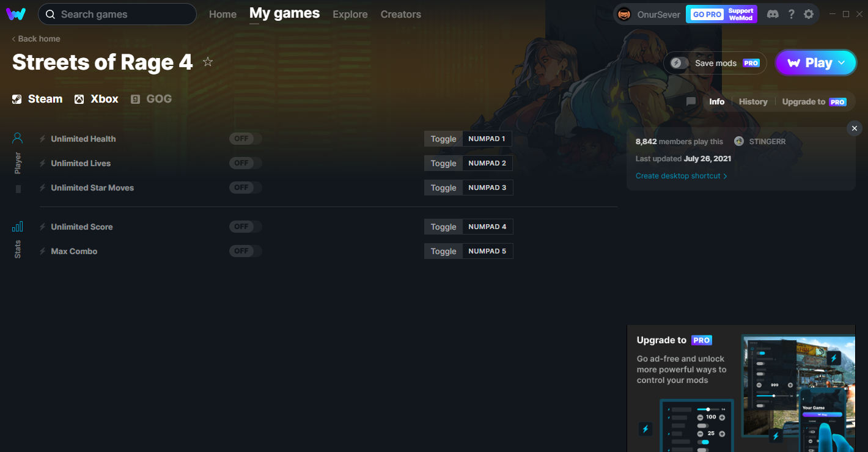The width and height of the screenshot is (868, 452).
Task: Click lightning icon beside Unlimited Lives
Action: (43, 163)
